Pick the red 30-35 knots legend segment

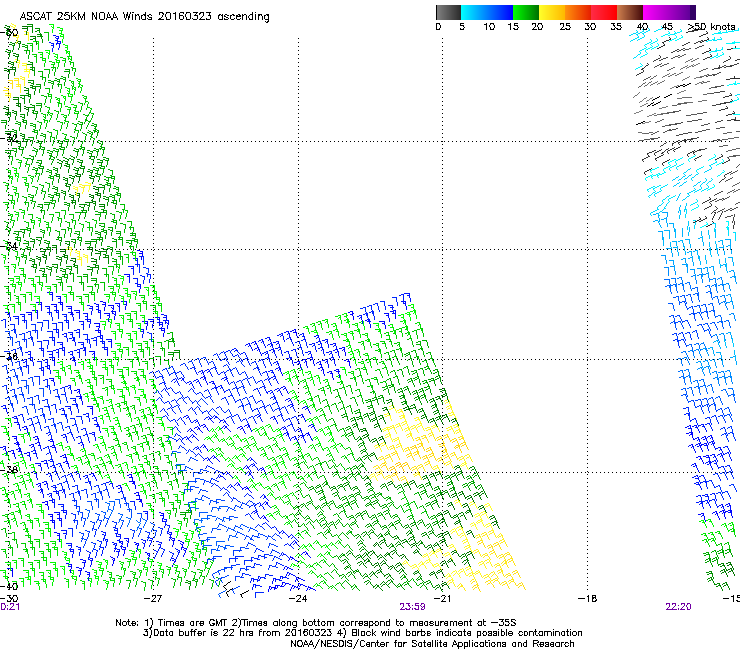pos(604,12)
